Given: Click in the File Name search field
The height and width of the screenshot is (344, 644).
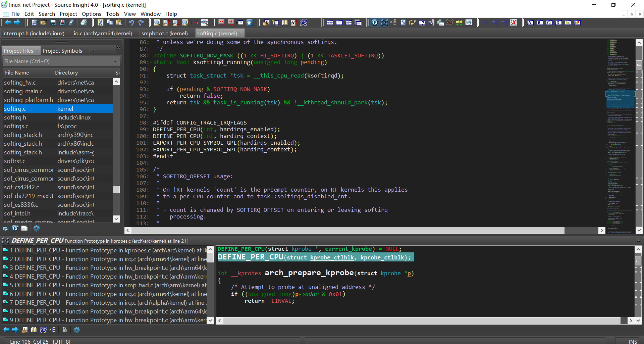Looking at the screenshot, I should 57,61.
